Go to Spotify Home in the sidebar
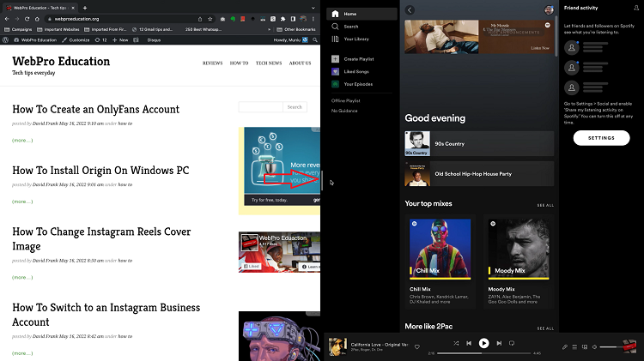644x361 pixels. coord(361,14)
